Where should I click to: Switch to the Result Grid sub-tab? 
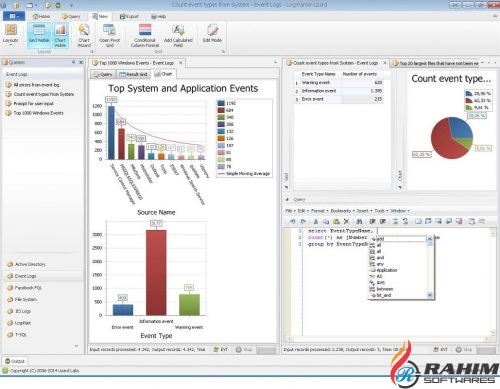click(133, 74)
